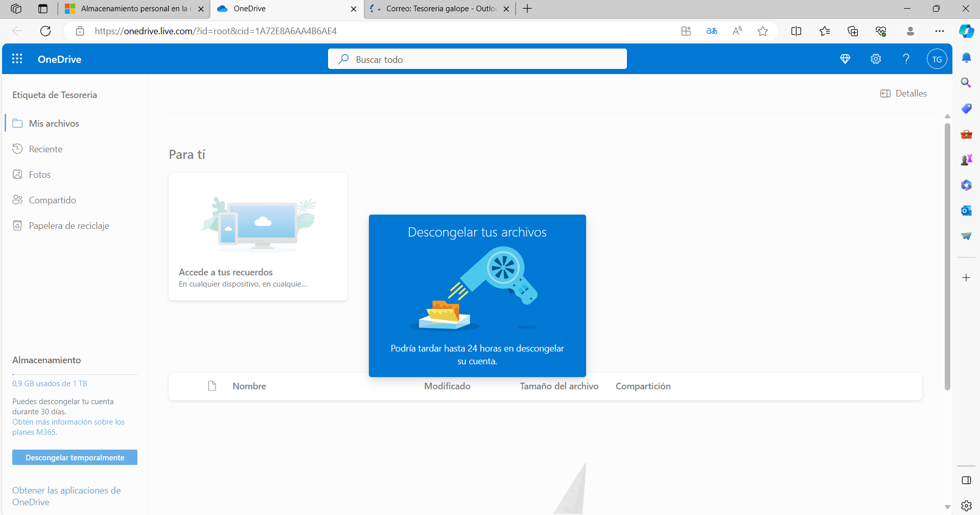
Task: Click the OneDrive header title
Action: 60,59
